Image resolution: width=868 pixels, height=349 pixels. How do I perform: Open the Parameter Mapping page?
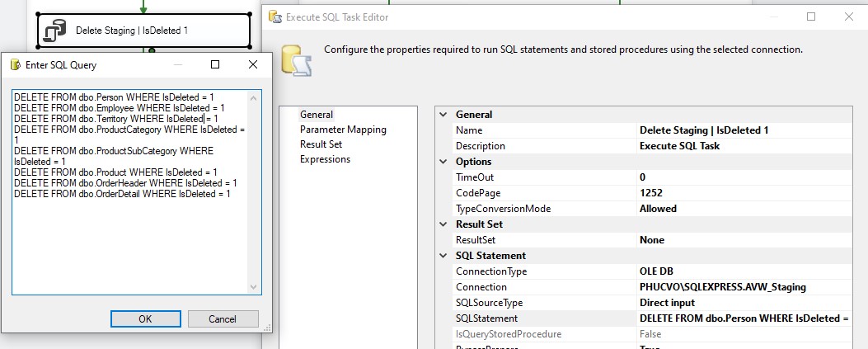(x=343, y=130)
